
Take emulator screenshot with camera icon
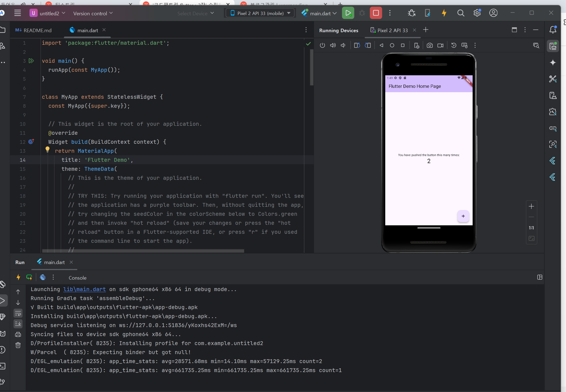[429, 46]
